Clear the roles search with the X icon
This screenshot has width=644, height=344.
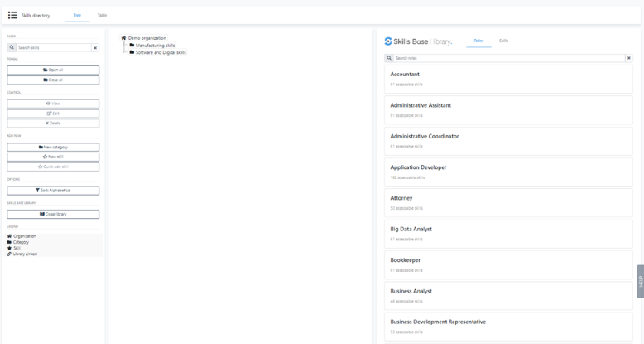(x=628, y=58)
